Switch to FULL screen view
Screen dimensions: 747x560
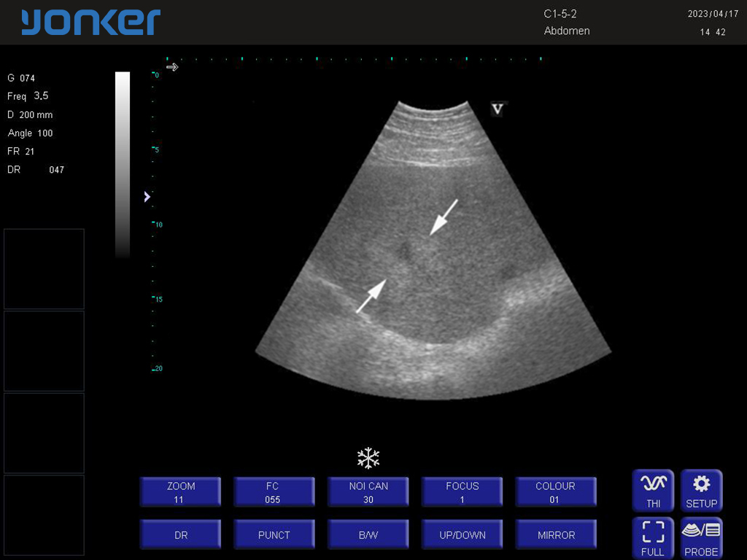tap(653, 538)
